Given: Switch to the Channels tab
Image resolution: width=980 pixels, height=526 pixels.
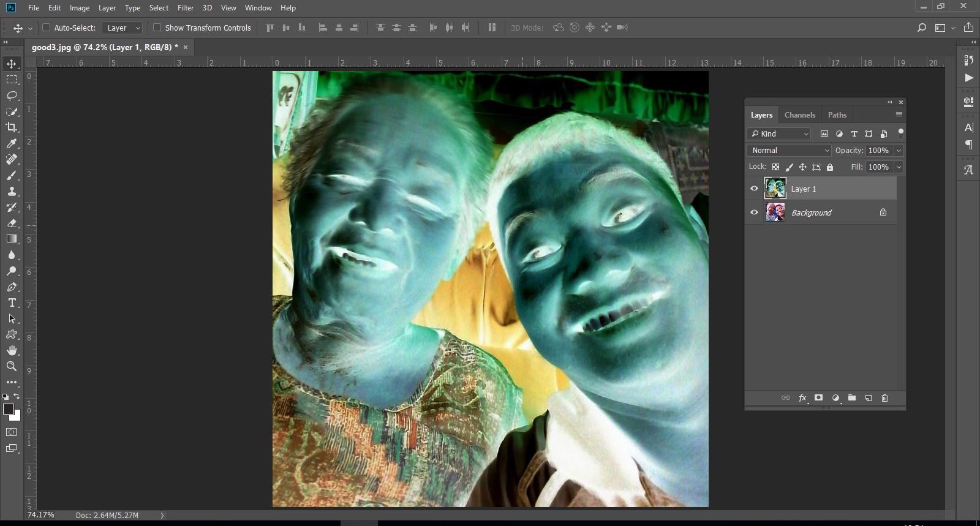Looking at the screenshot, I should pyautogui.click(x=800, y=115).
